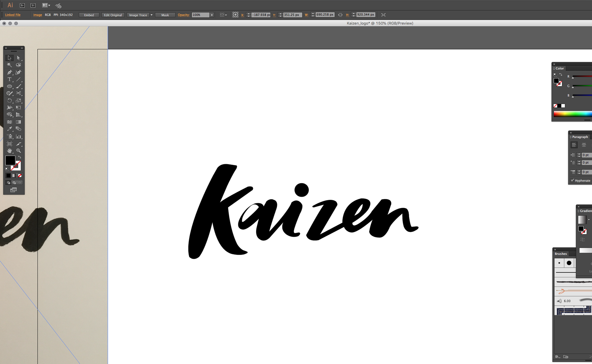592x364 pixels.
Task: Select the Mesh tool
Action: tap(9, 122)
